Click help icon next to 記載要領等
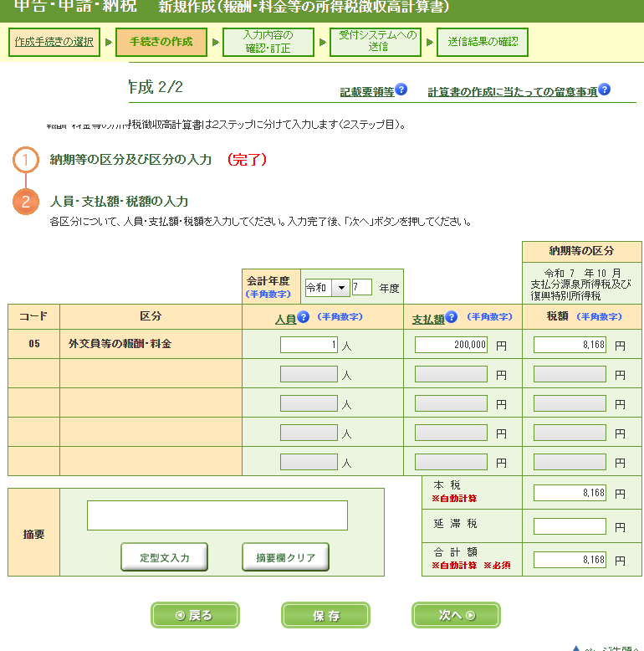 pyautogui.click(x=401, y=90)
